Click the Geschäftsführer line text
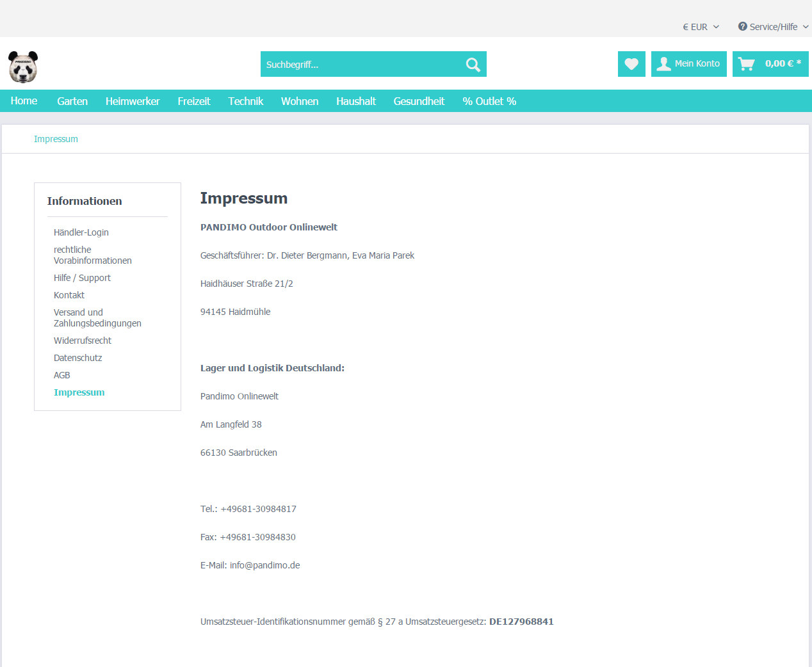 [x=307, y=255]
